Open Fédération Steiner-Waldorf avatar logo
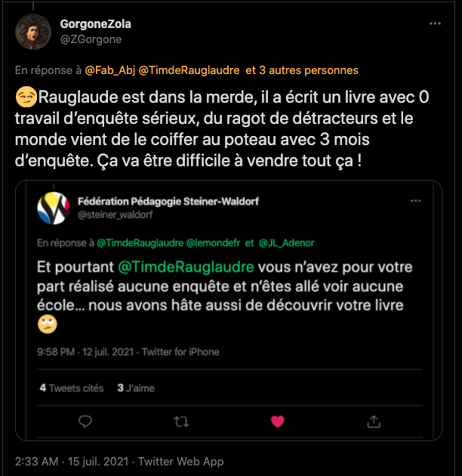The height and width of the screenshot is (476, 462). 53,208
